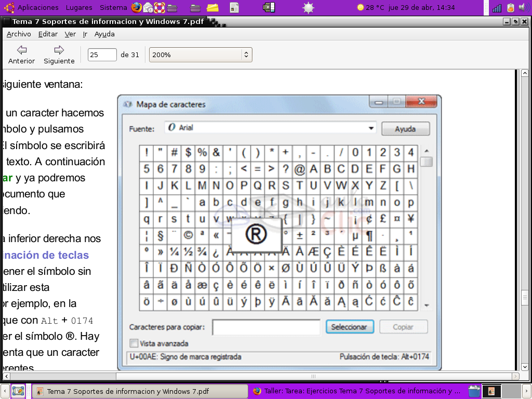Enable the Vista avanzada checkbox

pyautogui.click(x=134, y=343)
